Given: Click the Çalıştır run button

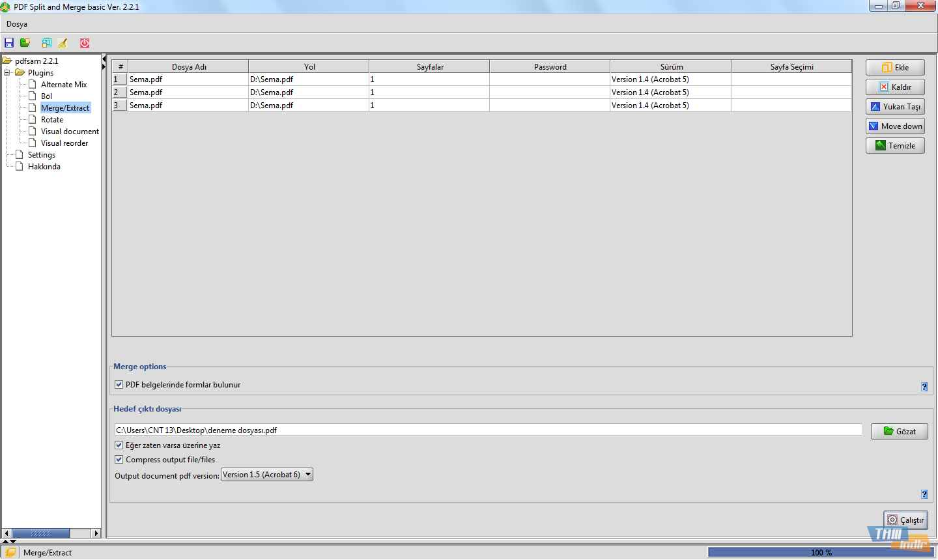Looking at the screenshot, I should coord(905,520).
